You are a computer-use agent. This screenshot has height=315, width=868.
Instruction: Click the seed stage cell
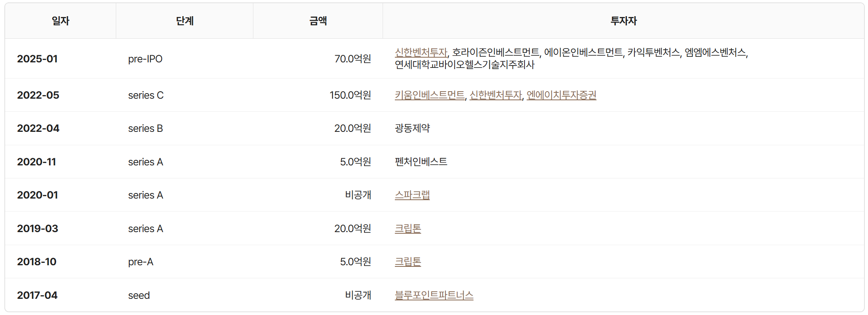point(139,295)
